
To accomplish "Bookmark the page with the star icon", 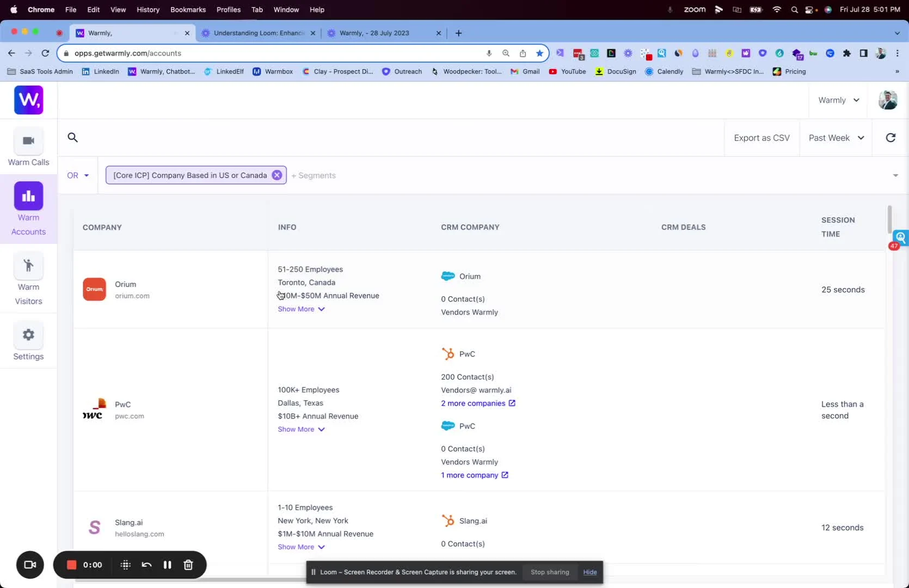I will (x=539, y=53).
